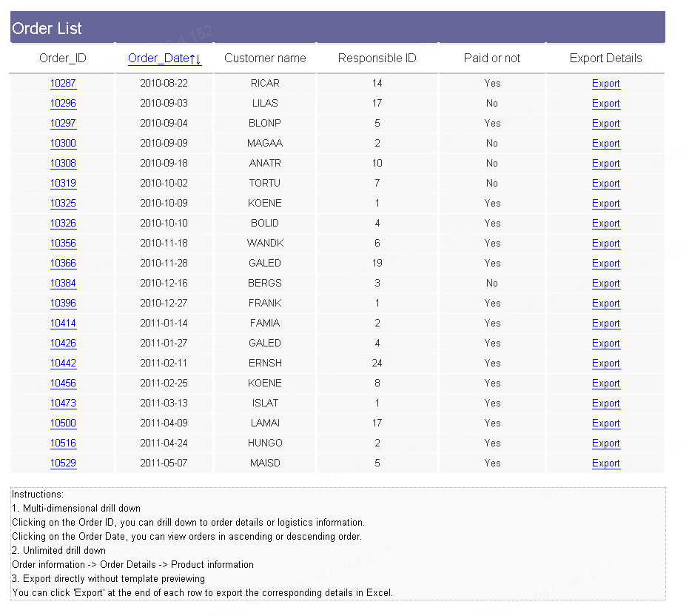The width and height of the screenshot is (689, 616).
Task: View details of order 10356
Action: pos(63,243)
